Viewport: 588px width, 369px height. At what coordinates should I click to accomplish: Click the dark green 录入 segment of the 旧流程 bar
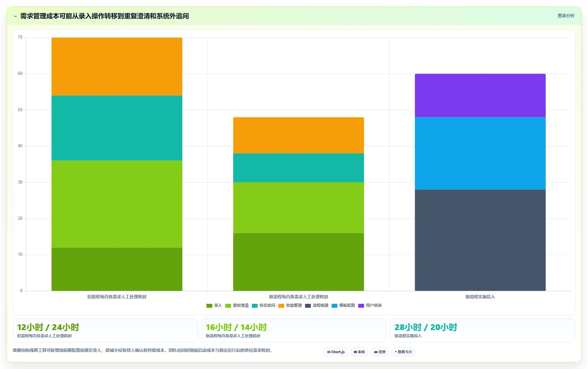117,269
